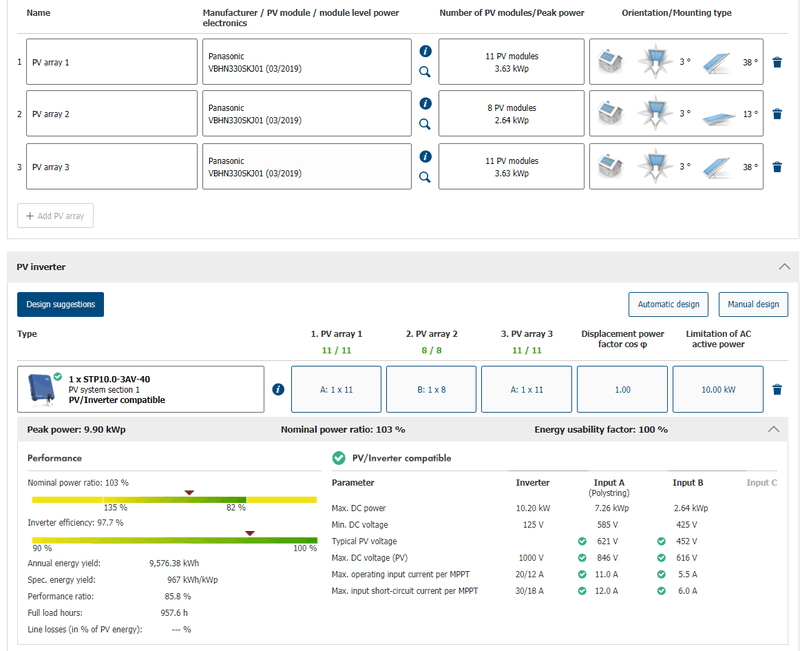Remove the inverter using its trash icon
Image resolution: width=800 pixels, height=651 pixels.
click(x=777, y=389)
